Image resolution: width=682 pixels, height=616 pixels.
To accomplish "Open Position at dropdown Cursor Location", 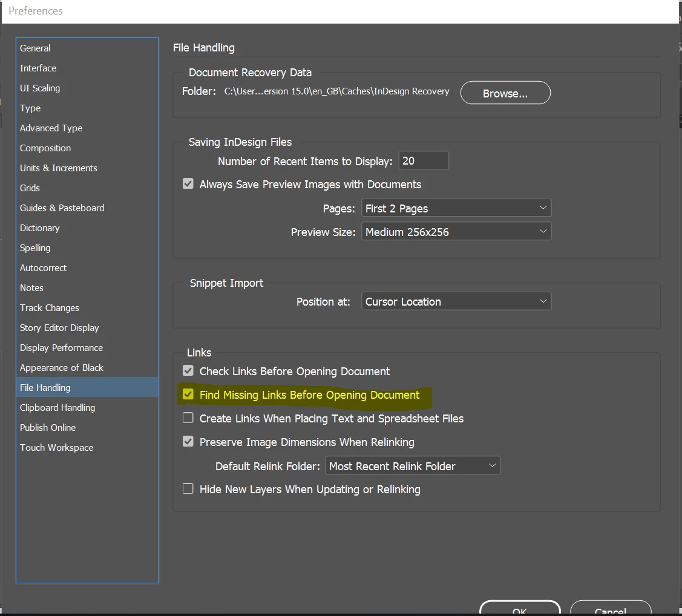I will click(x=456, y=301).
